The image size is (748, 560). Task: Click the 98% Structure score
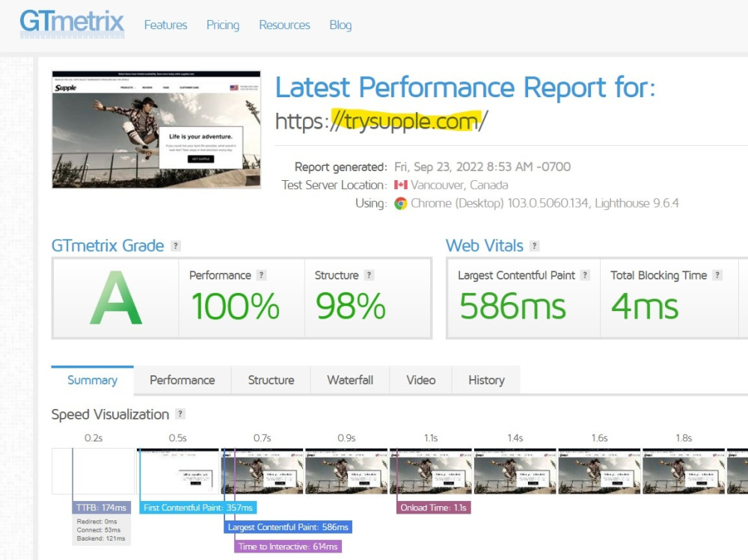coord(351,307)
